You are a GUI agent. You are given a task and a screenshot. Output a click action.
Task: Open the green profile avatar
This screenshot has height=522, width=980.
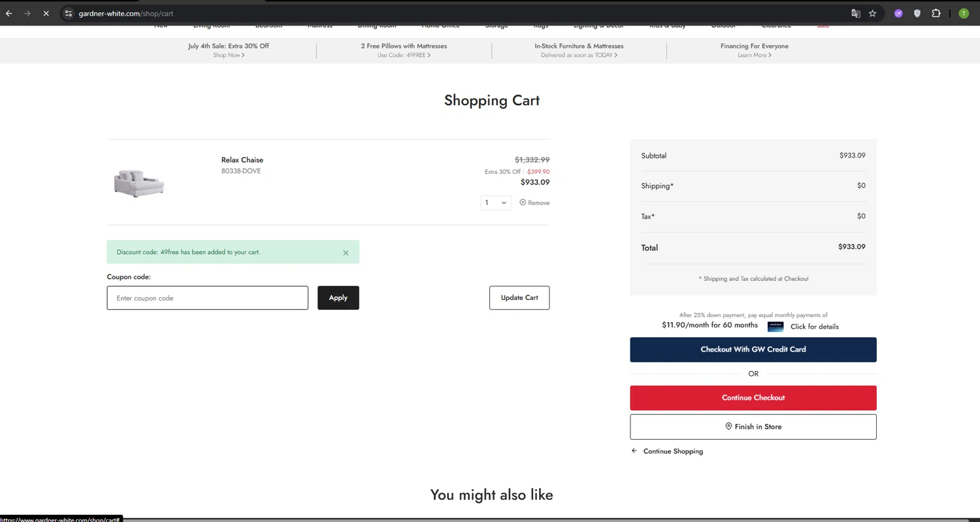[964, 13]
